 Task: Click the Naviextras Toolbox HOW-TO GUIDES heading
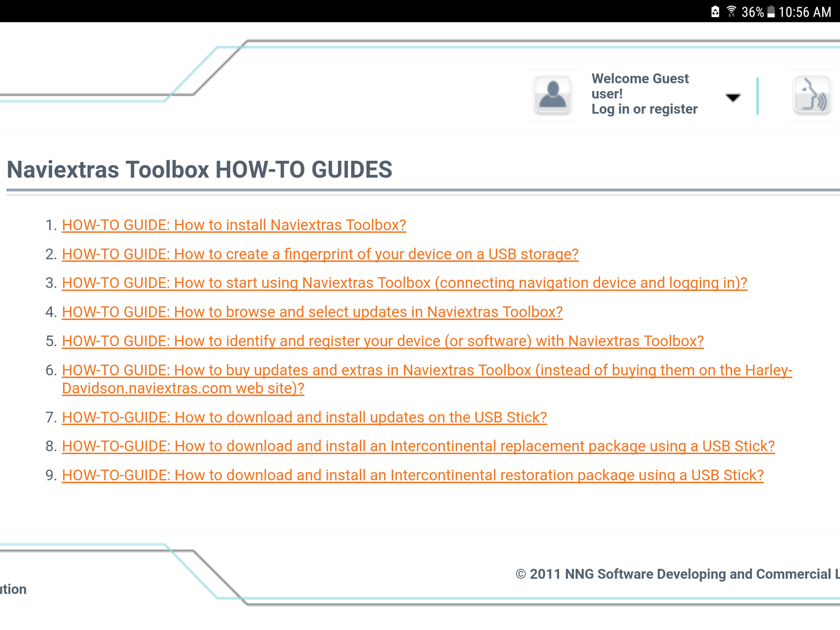click(x=199, y=170)
